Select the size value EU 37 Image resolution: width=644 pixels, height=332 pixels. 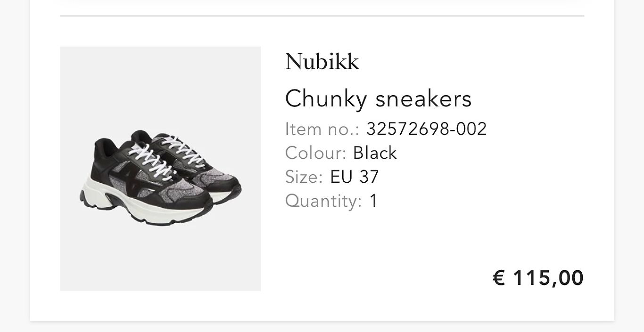pyautogui.click(x=355, y=177)
